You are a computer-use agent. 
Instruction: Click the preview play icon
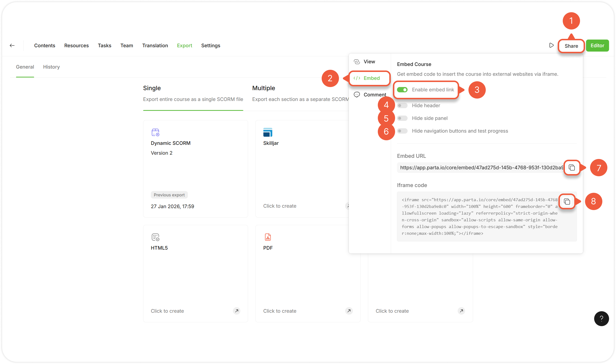click(551, 45)
